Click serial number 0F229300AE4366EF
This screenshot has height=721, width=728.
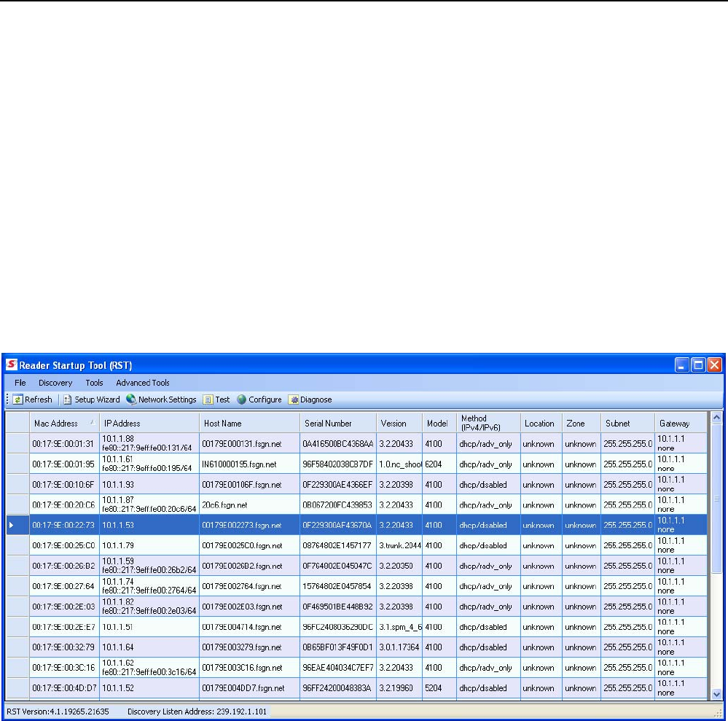coord(338,485)
